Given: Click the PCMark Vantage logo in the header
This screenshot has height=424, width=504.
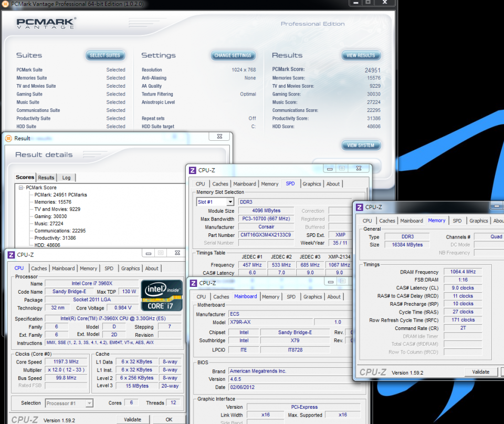Looking at the screenshot, I should (46, 24).
